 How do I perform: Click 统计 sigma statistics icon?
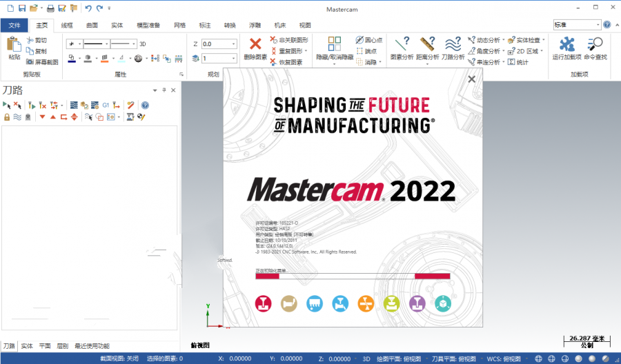[511, 62]
